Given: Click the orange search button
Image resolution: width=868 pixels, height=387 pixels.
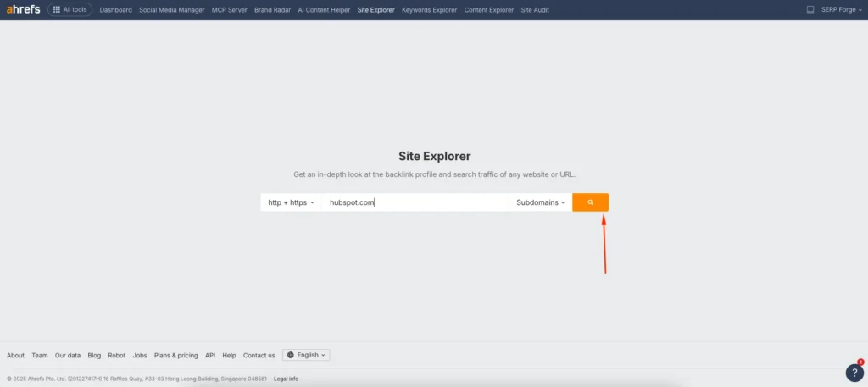Looking at the screenshot, I should click(590, 202).
